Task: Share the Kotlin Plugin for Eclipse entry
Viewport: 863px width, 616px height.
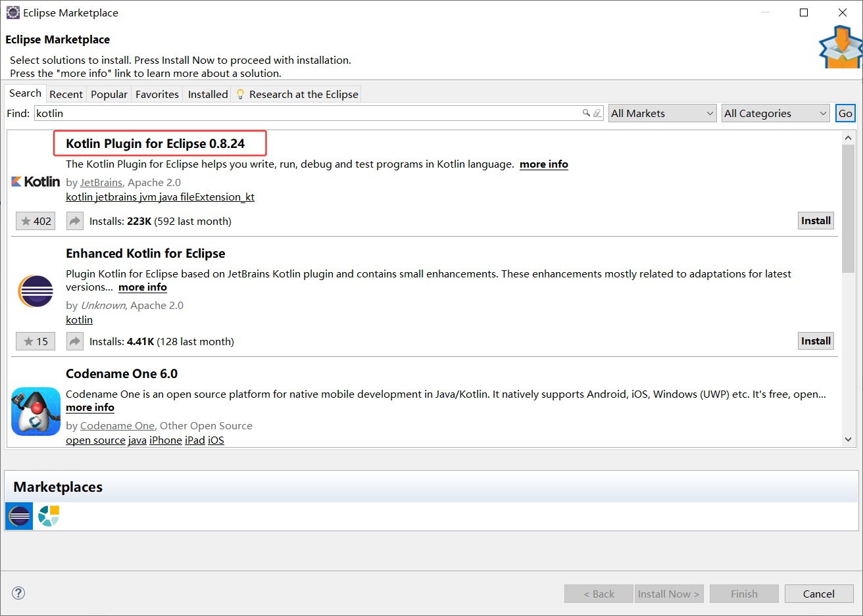Action: point(75,221)
